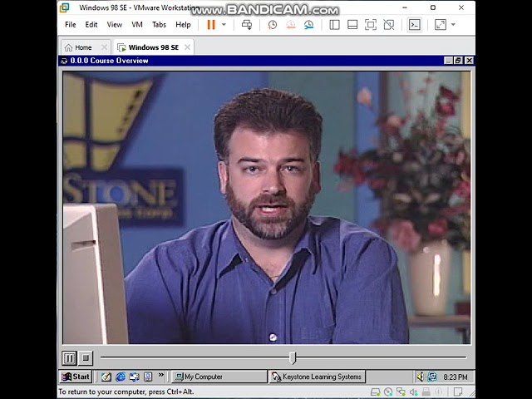Open the Edit menu
Screen dimensions: 532x399
pyautogui.click(x=91, y=25)
